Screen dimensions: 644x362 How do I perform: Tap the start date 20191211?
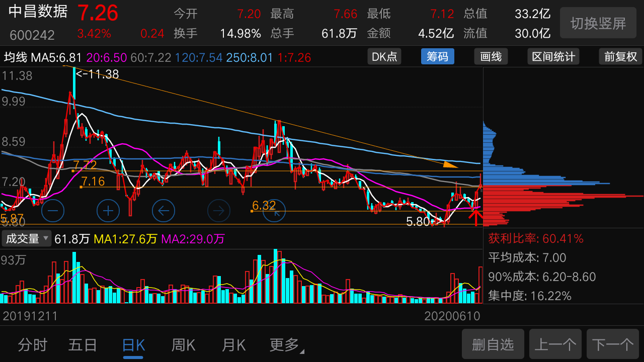[x=30, y=316]
